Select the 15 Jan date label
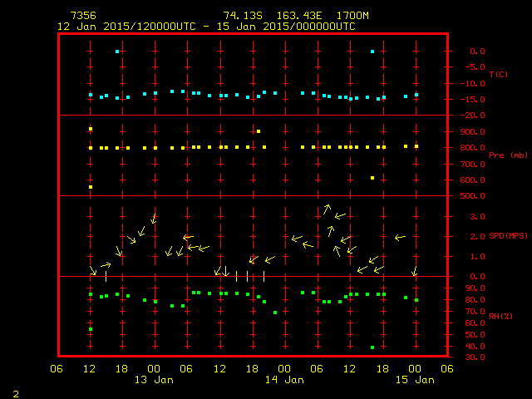The width and height of the screenshot is (532, 399). click(413, 380)
